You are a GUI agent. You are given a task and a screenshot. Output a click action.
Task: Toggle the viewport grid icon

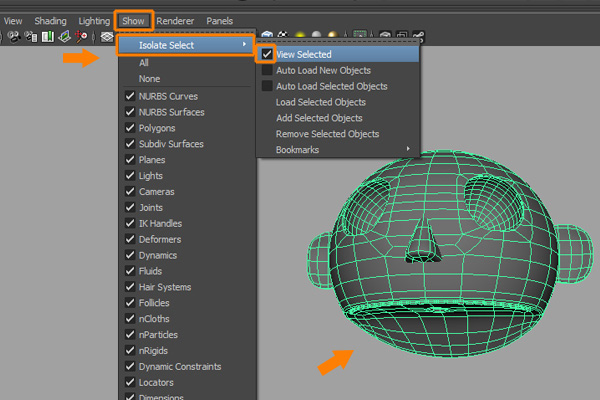(107, 37)
